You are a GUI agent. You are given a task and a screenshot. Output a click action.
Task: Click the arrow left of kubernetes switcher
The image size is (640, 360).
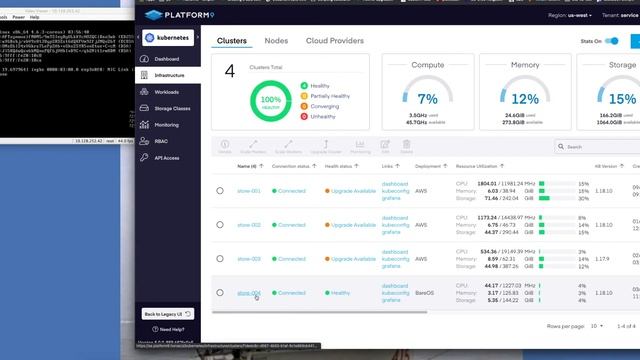point(138,37)
